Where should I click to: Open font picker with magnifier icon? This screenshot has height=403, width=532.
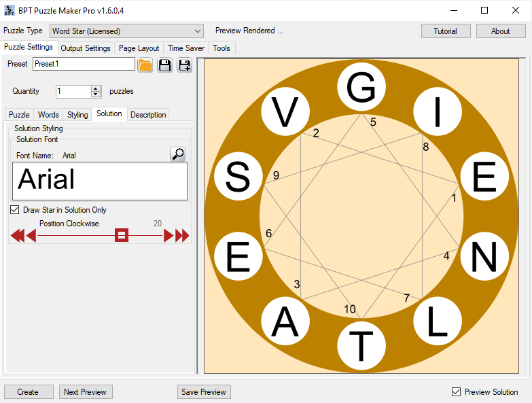pyautogui.click(x=178, y=154)
